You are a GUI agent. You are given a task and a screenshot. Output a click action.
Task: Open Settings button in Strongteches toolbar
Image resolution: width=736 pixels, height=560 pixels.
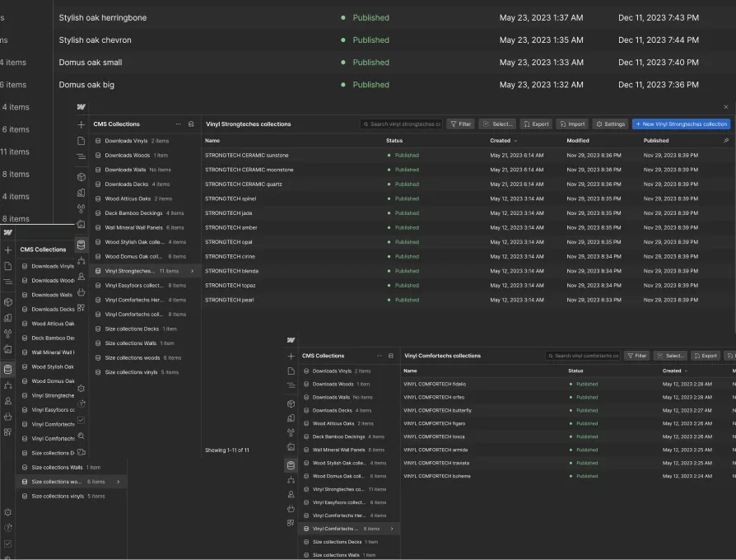tap(610, 124)
